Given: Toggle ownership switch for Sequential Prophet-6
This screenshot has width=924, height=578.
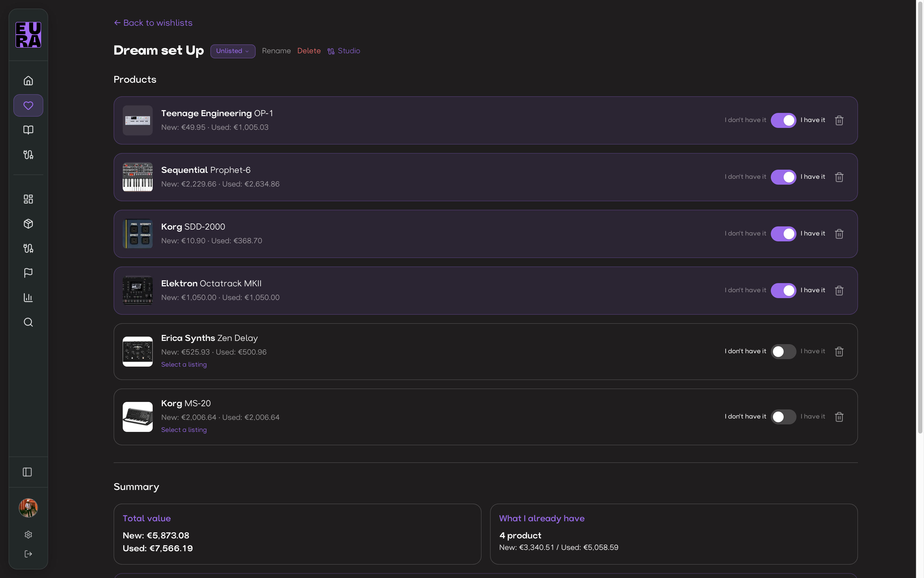Looking at the screenshot, I should (x=783, y=177).
